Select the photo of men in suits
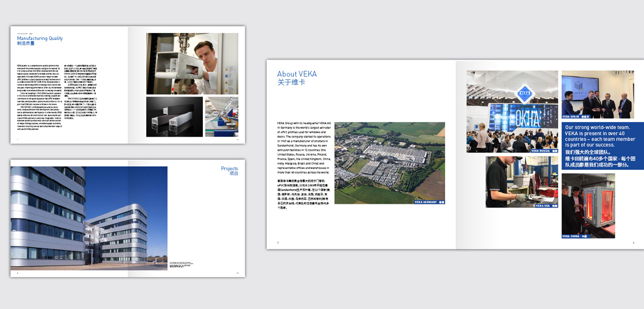 pos(598,94)
